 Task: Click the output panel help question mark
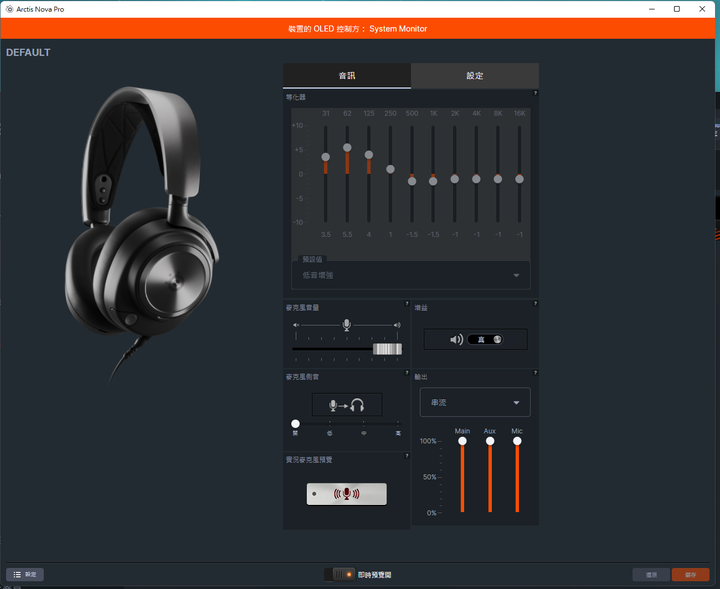point(535,373)
